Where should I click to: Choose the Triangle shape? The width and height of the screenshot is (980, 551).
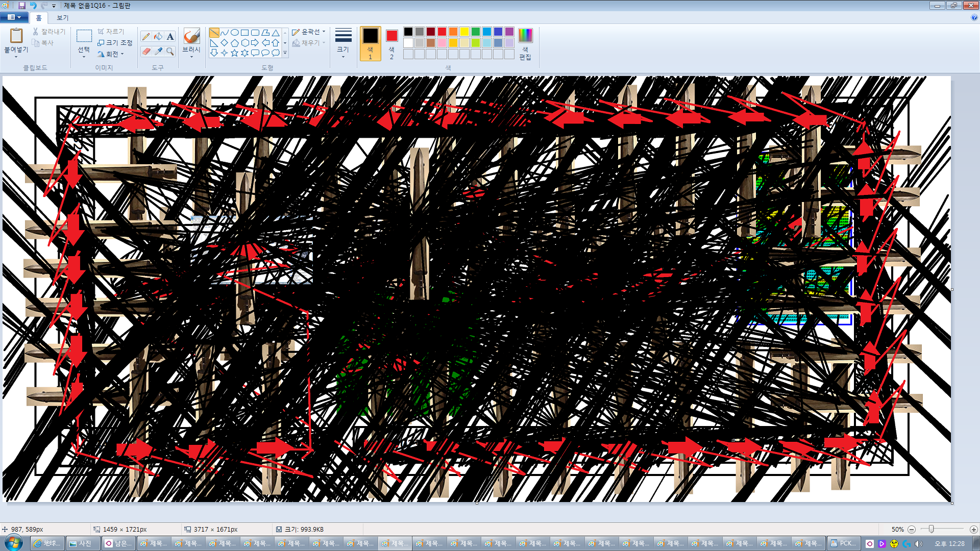276,33
